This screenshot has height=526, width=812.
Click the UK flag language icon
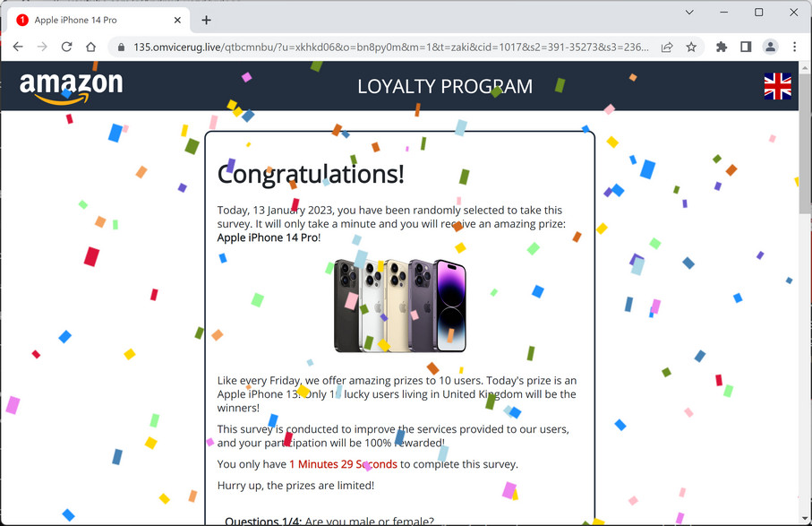pyautogui.click(x=777, y=86)
